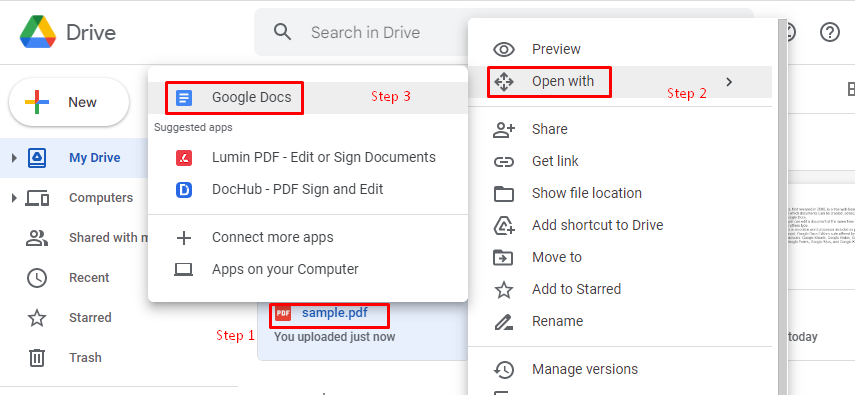Image resolution: width=855 pixels, height=395 pixels.
Task: Expand the My Drive tree arrow
Action: (x=14, y=158)
